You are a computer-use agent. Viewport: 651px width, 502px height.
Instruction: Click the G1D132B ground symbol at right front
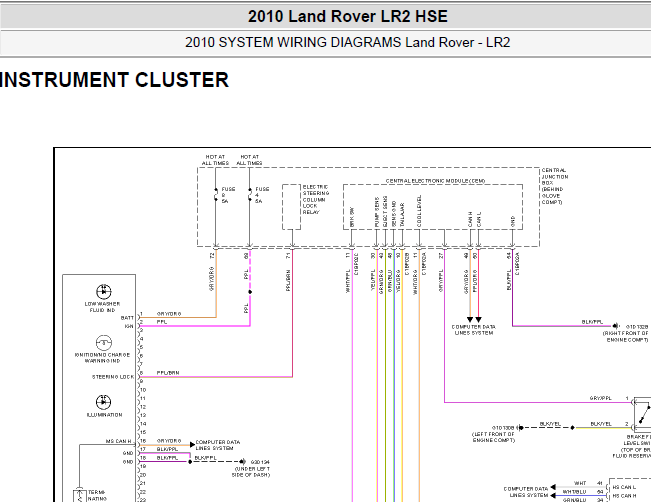pos(617,326)
